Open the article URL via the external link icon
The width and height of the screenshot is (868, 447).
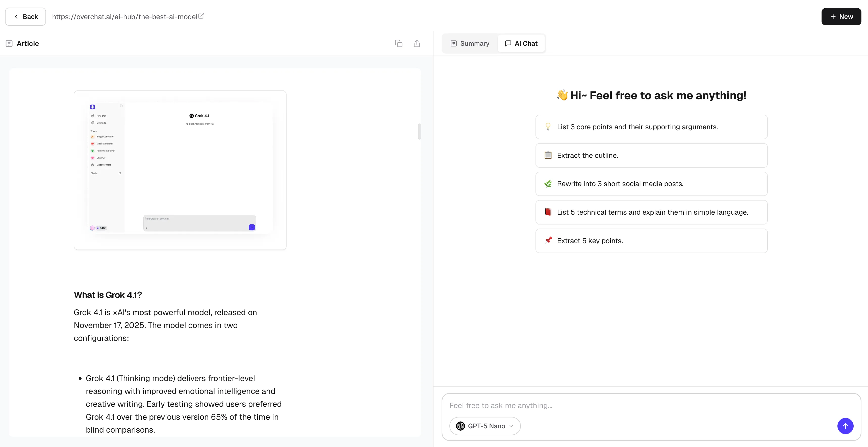coord(201,15)
